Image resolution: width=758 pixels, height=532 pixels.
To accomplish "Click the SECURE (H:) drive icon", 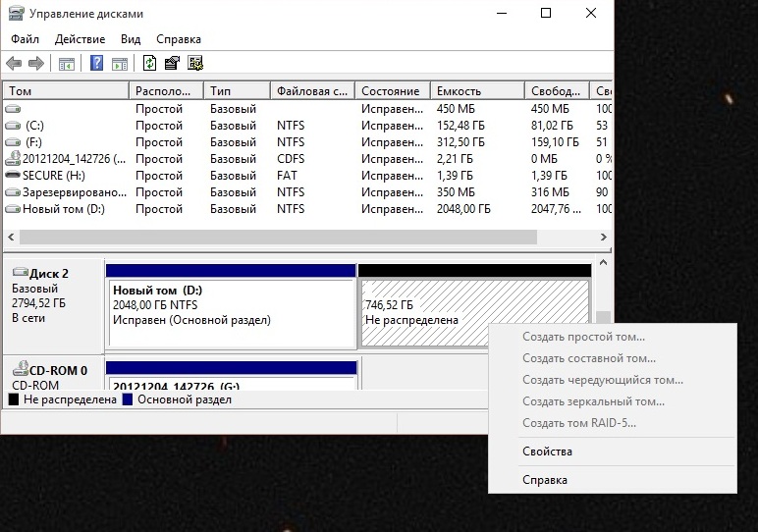I will click(x=13, y=175).
